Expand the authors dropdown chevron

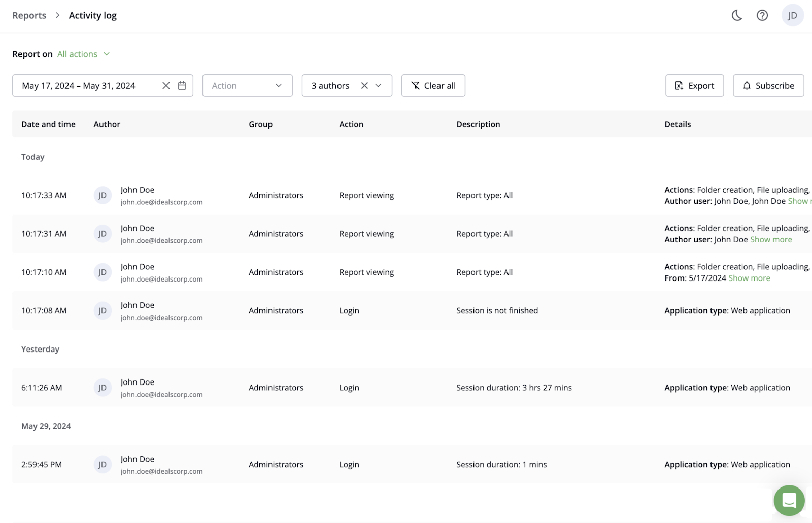pos(378,86)
